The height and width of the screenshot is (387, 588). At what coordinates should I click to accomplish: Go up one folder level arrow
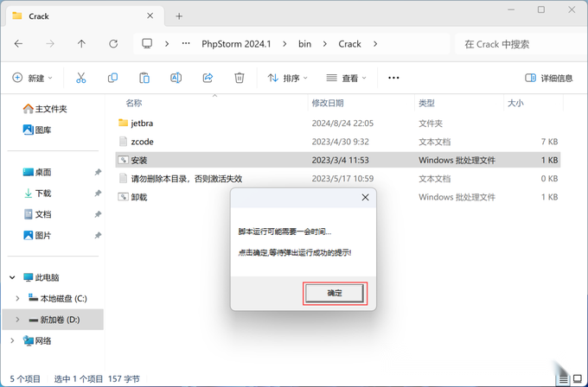[81, 44]
